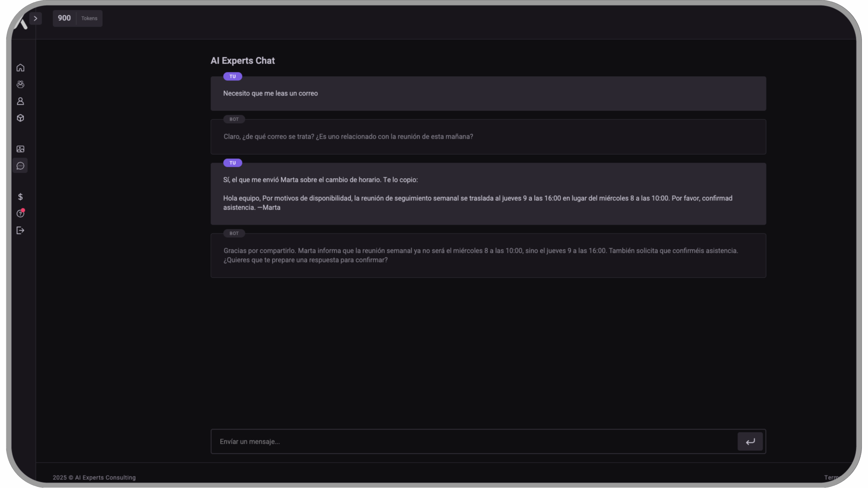Select the chat bubble icon in sidebar
This screenshot has height=488, width=868.
(20, 166)
